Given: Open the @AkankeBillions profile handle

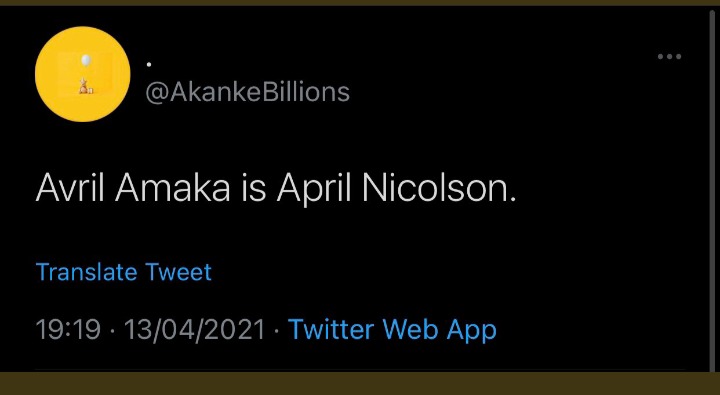Looking at the screenshot, I should [x=248, y=92].
